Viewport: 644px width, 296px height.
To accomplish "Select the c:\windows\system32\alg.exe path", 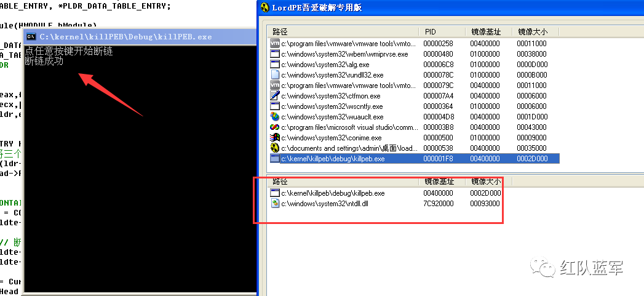I will pyautogui.click(x=325, y=65).
